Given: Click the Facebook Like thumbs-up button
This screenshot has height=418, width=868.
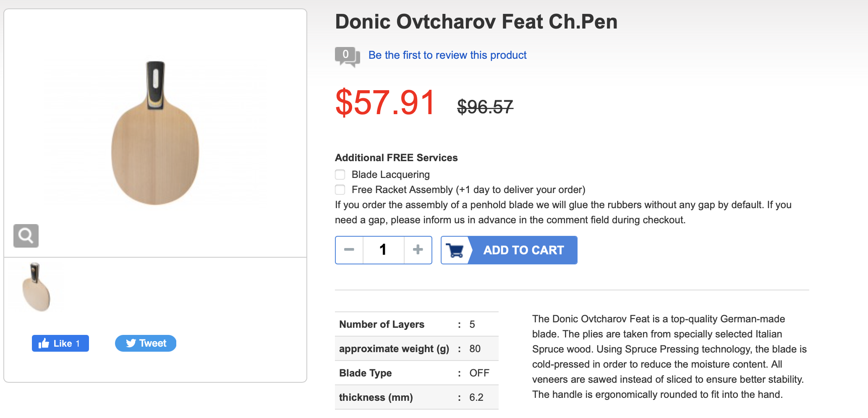Looking at the screenshot, I should click(60, 343).
